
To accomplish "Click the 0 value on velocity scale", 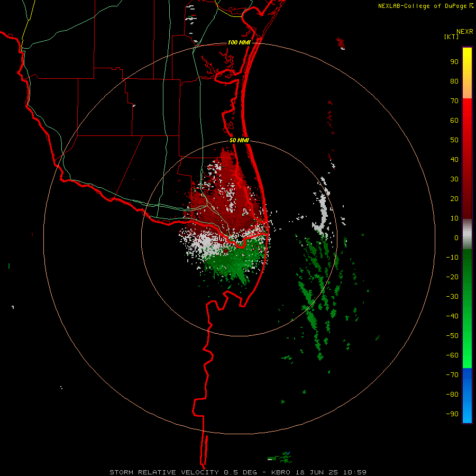I will pos(456,237).
